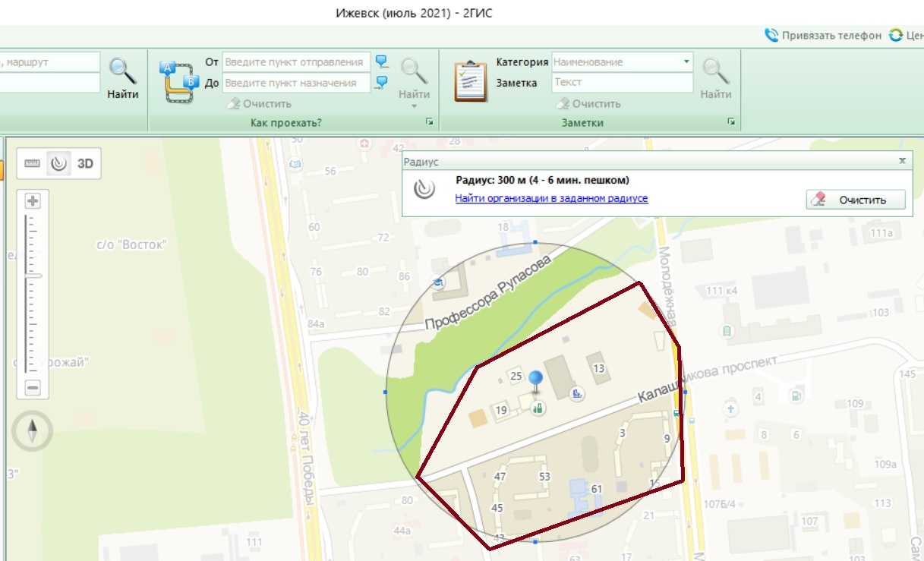Expand the Как проехать? panel launcher
The image size is (924, 561).
430,122
